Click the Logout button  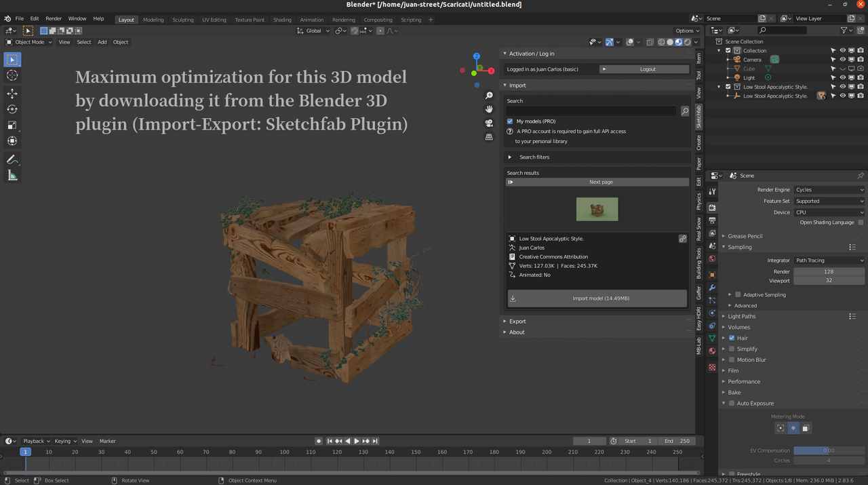(644, 69)
